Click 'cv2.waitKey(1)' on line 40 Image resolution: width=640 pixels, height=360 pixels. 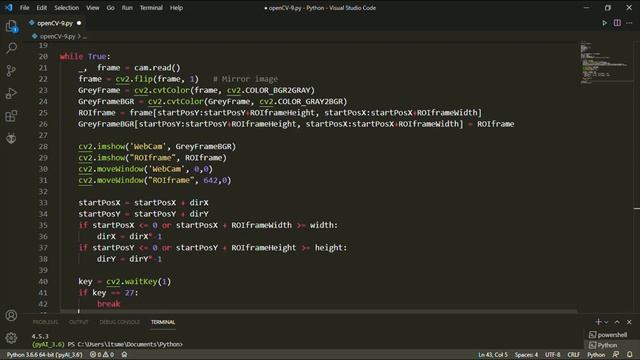[x=138, y=282]
